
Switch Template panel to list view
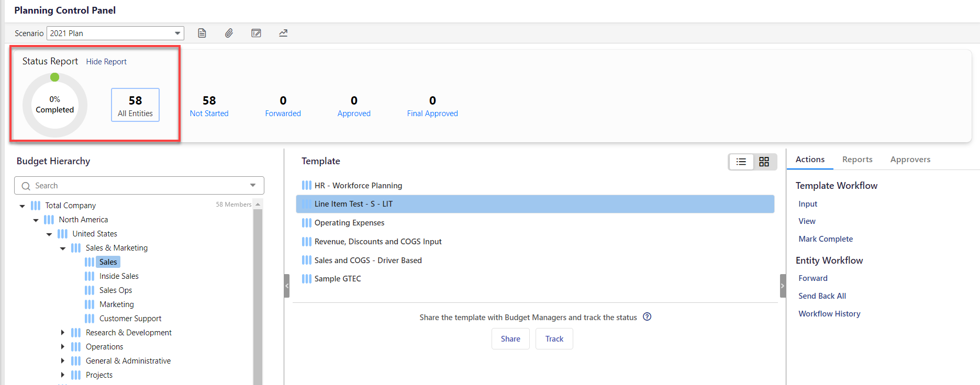pos(741,162)
